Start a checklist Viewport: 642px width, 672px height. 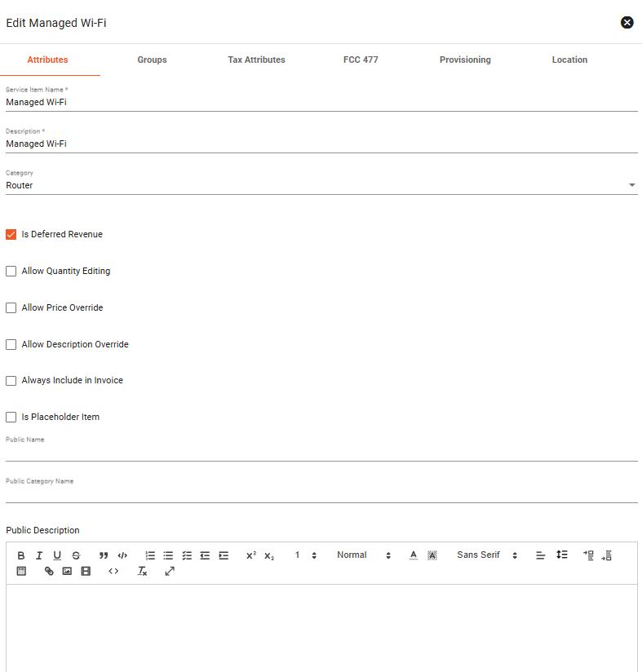pos(187,555)
